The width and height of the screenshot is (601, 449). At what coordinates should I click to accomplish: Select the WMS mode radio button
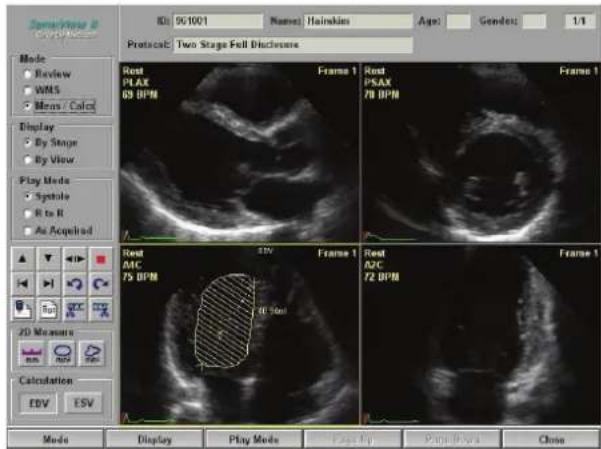[x=28, y=90]
